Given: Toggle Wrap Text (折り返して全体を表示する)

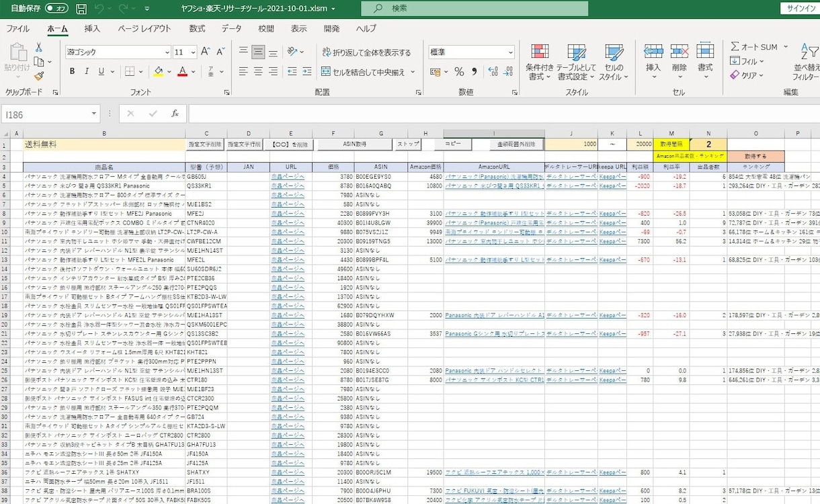Looking at the screenshot, I should pos(366,52).
